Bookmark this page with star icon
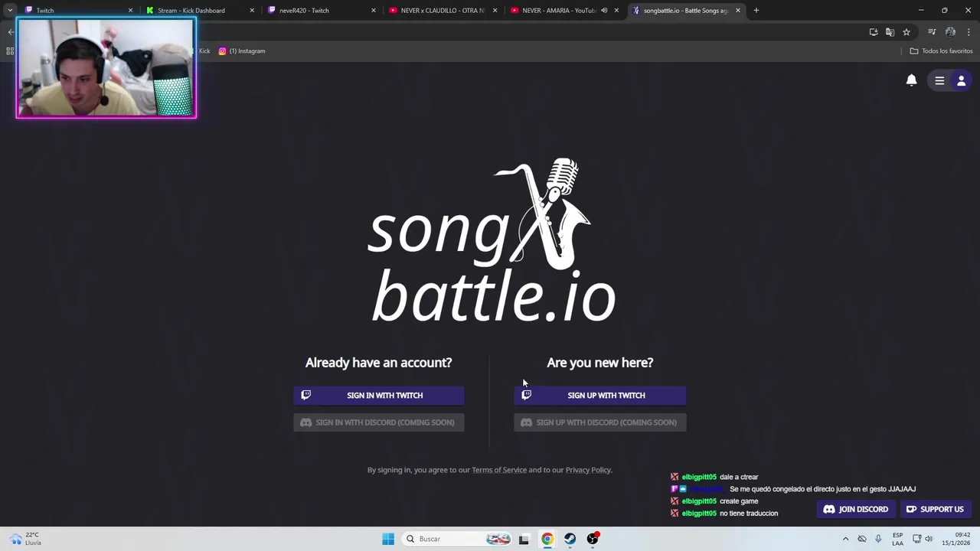 coord(906,32)
